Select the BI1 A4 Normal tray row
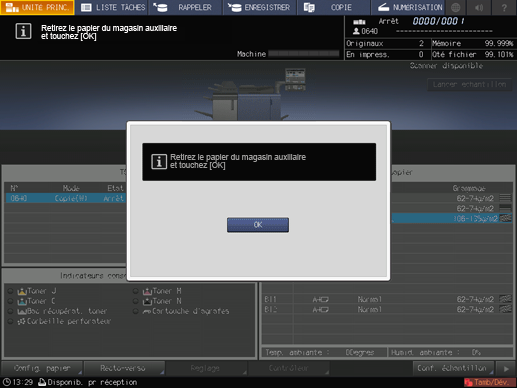This screenshot has width=517, height=388. [387, 299]
